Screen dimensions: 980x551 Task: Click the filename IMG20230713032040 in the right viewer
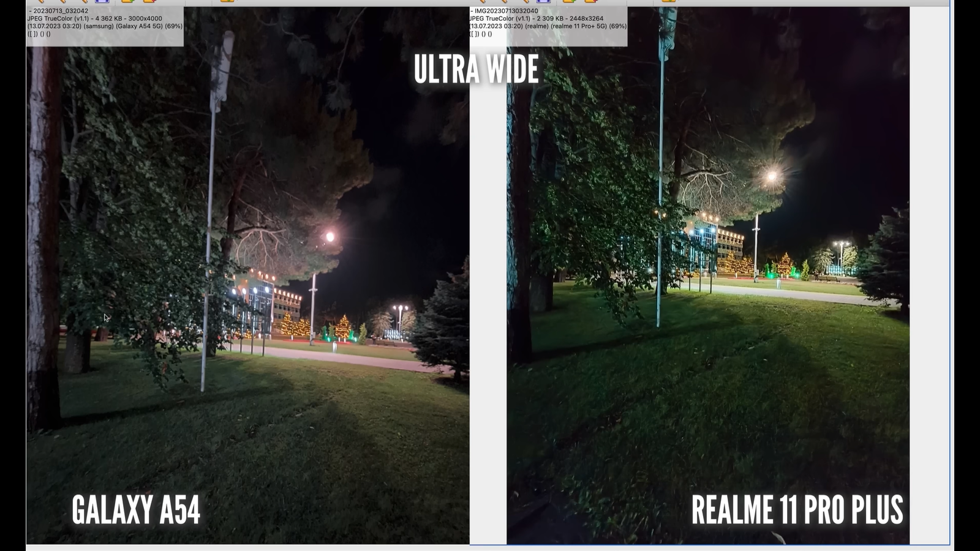tap(507, 11)
